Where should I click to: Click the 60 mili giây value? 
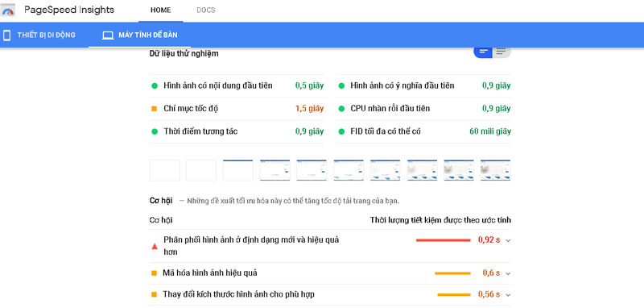tap(490, 131)
